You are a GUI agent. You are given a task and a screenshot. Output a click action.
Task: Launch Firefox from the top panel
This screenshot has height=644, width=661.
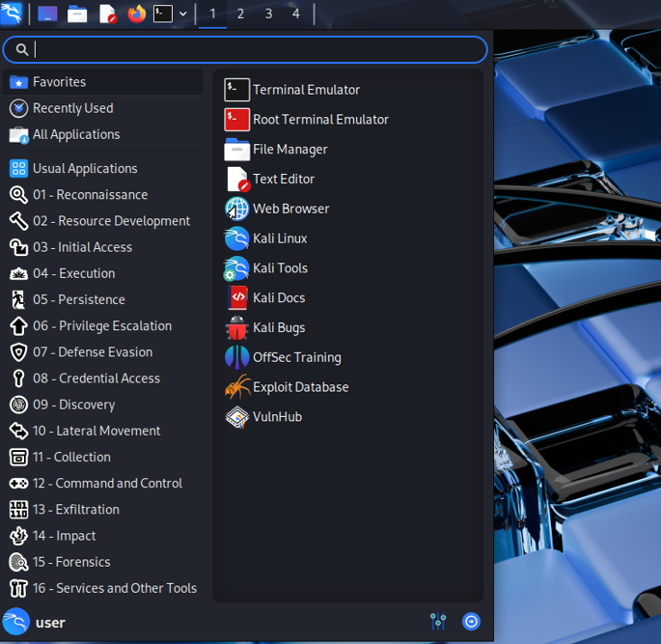pyautogui.click(x=136, y=14)
